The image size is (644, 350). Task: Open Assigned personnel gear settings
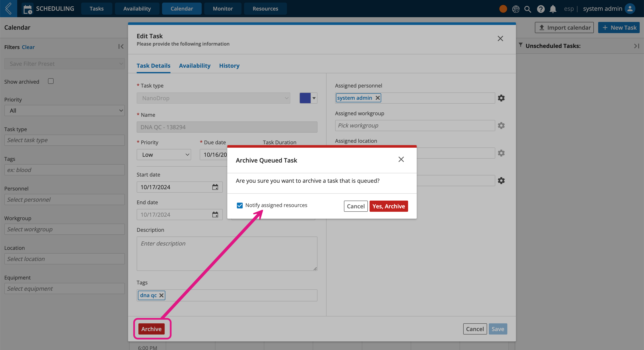tap(501, 98)
